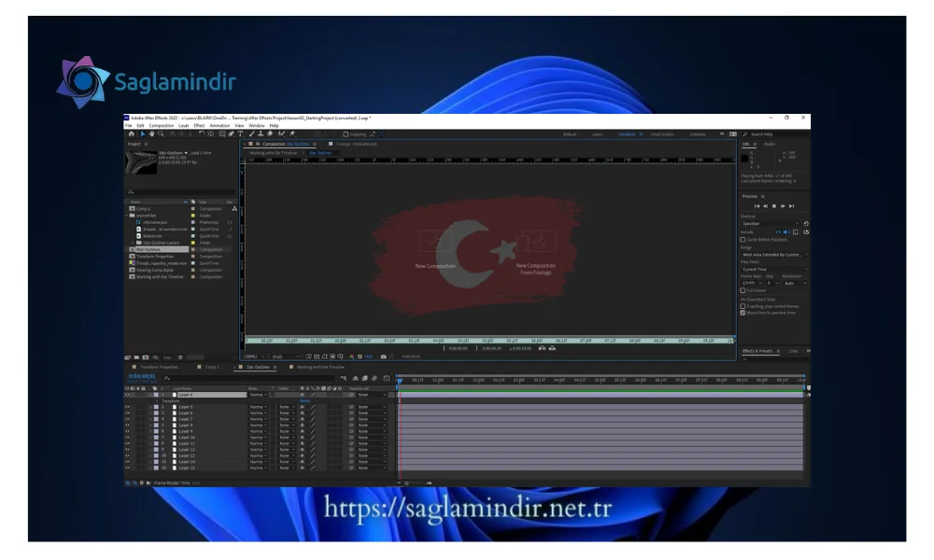Switch to Working with the Timeline tab in timeline
Viewport: 934px width, 560px height.
[x=320, y=367]
